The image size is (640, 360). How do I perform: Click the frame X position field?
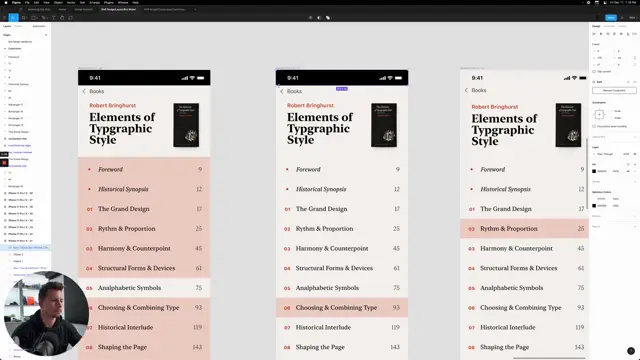(602, 51)
